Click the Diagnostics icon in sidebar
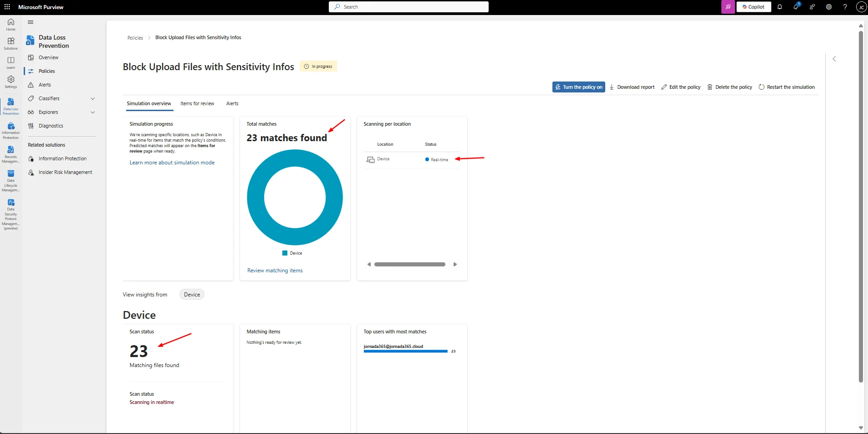868x434 pixels. click(x=31, y=126)
